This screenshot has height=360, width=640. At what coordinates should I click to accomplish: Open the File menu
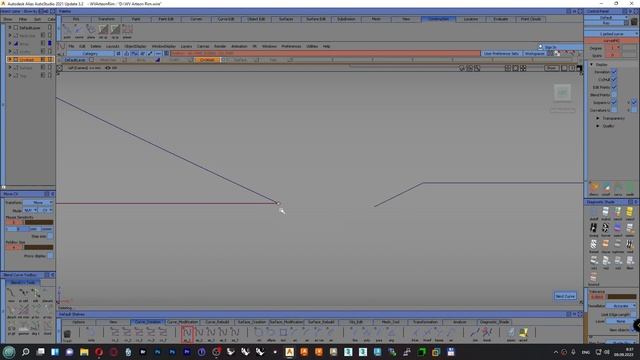[71, 47]
